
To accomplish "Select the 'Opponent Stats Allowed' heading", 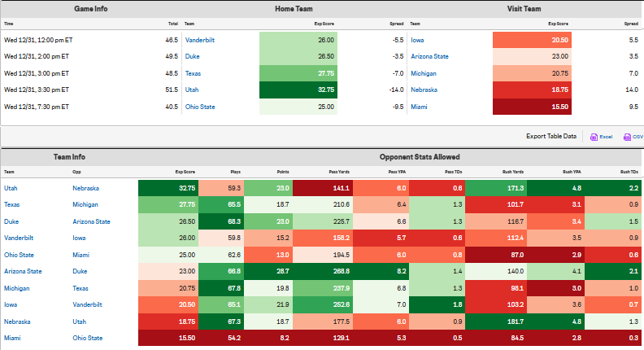I will pyautogui.click(x=420, y=157).
